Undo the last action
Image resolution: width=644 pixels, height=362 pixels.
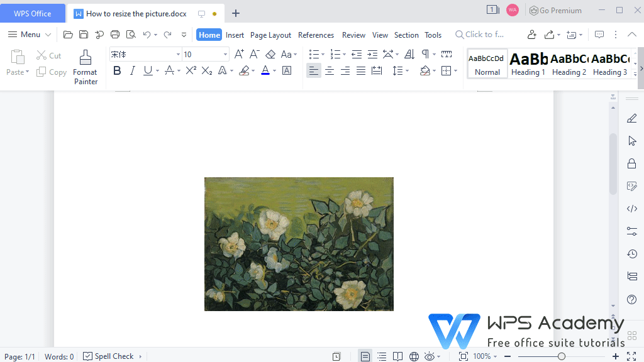tap(147, 35)
